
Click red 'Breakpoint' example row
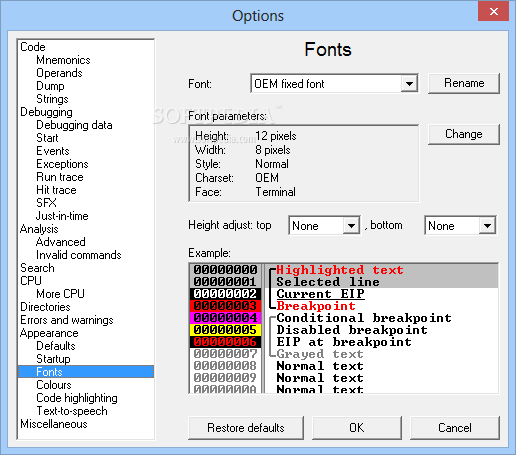tap(316, 306)
